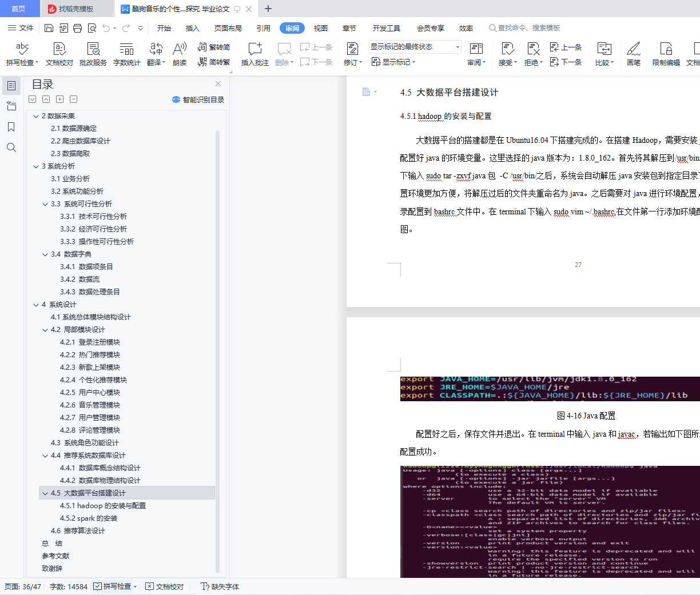Open the 文件 menu
Image resolution: width=700 pixels, height=595 pixels.
[x=21, y=28]
